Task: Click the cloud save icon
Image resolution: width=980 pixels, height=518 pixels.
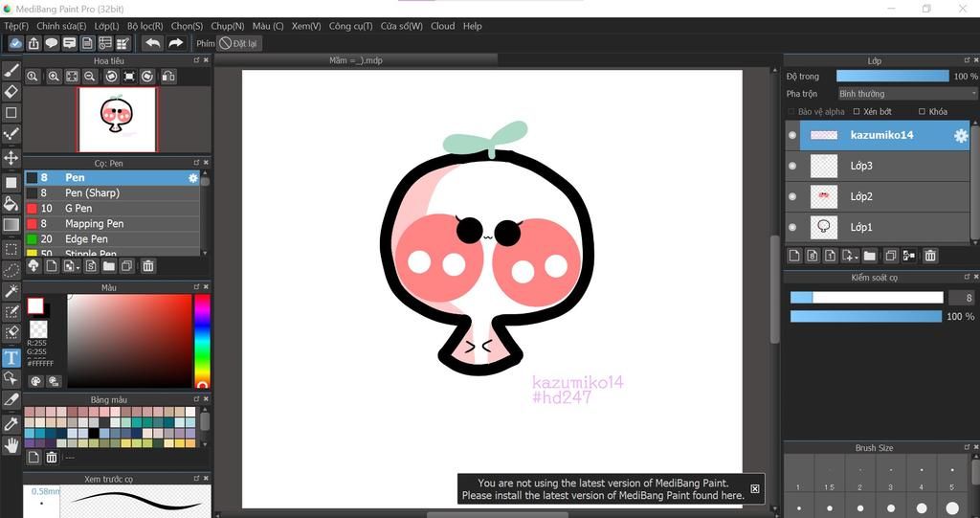Action: pos(15,43)
